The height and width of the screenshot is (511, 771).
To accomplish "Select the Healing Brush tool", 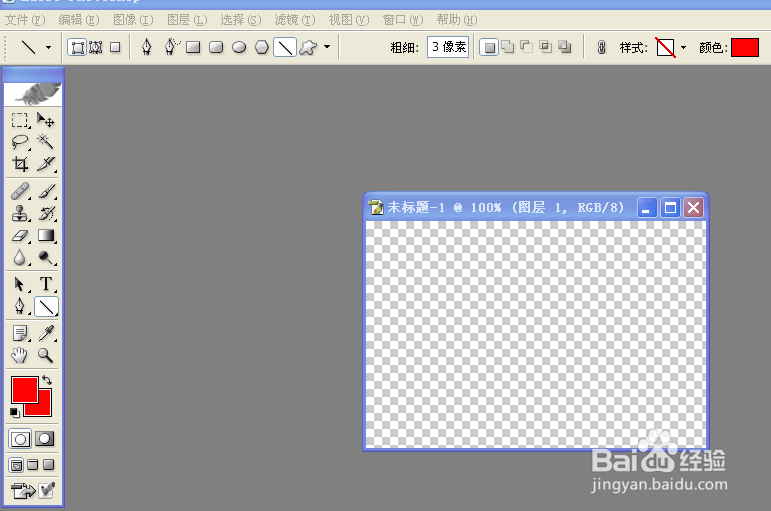I will (x=20, y=191).
